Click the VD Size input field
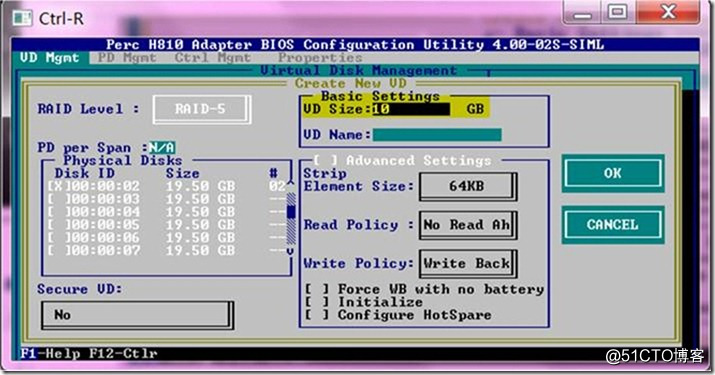 tap(411, 109)
